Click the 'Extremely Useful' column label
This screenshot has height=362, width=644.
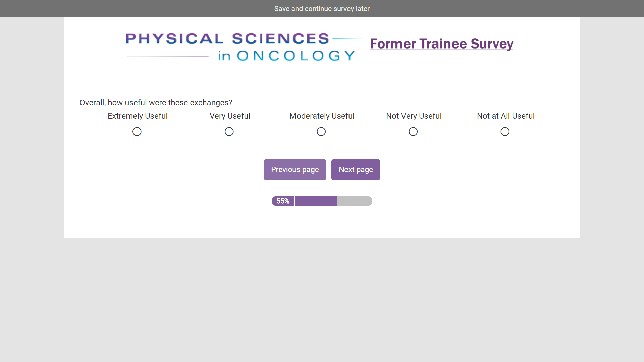138,116
